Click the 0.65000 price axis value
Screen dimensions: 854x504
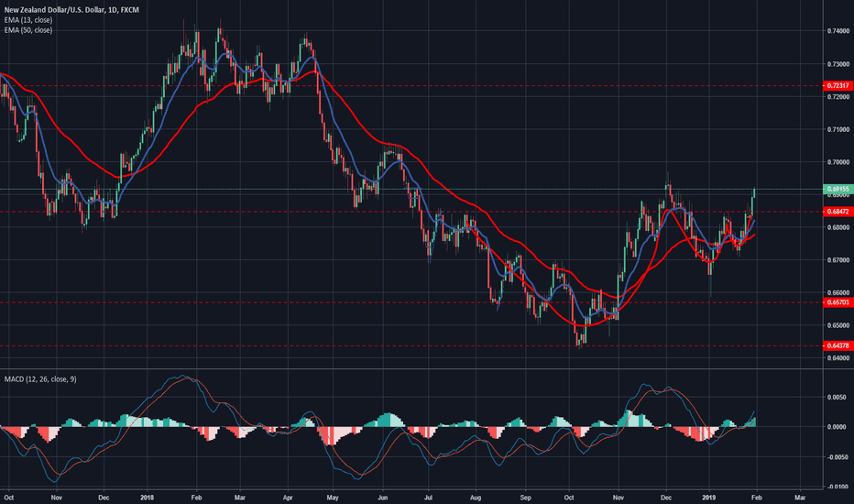(838, 326)
